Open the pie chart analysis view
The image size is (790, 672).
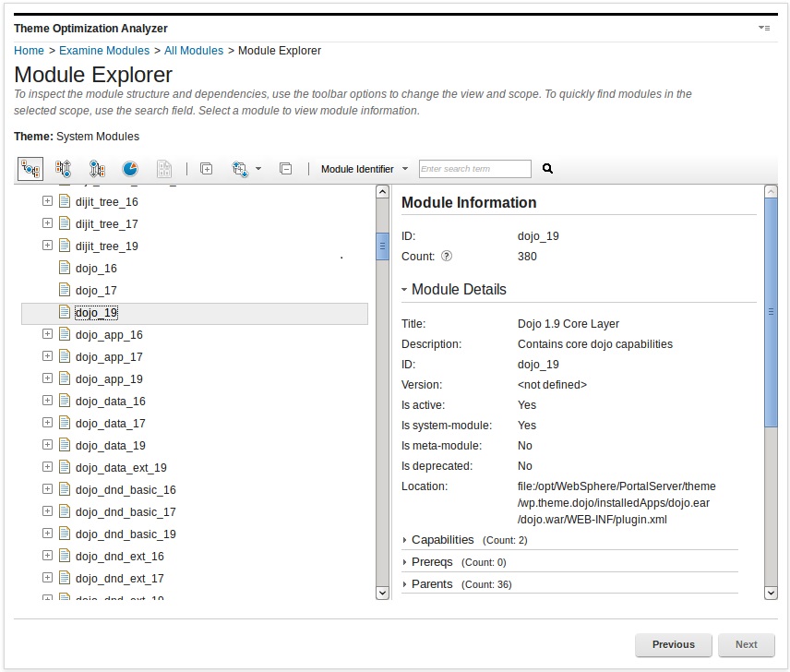click(129, 169)
